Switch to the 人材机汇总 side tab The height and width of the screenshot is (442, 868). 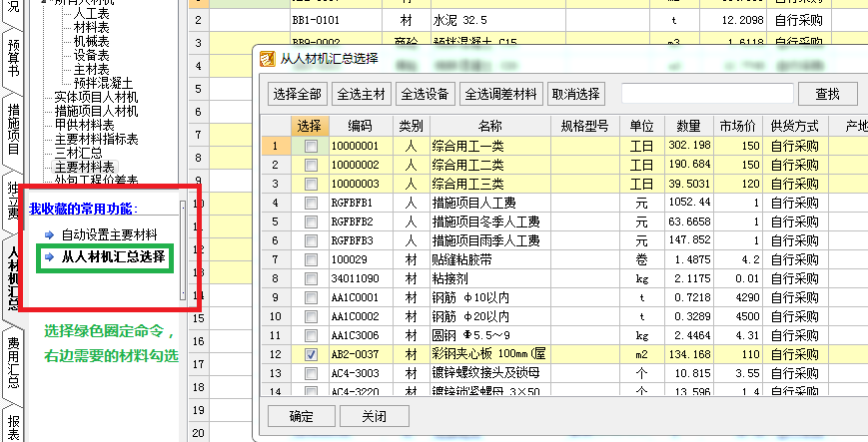pyautogui.click(x=12, y=278)
